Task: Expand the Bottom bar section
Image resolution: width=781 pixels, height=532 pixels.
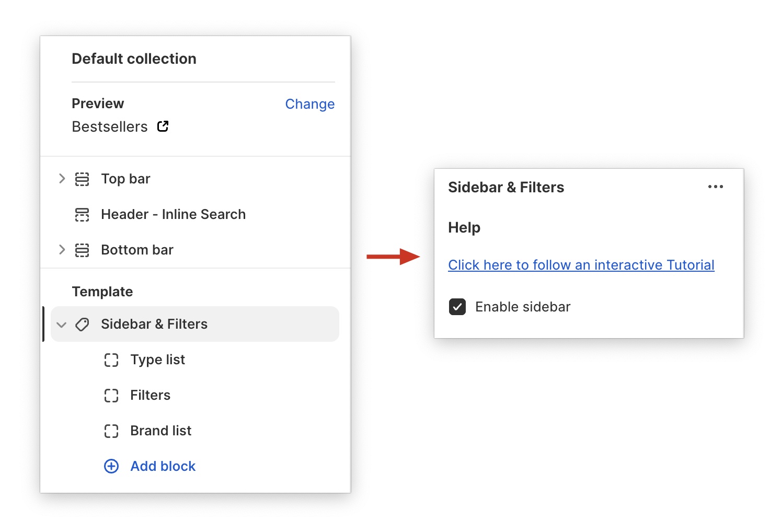Action: [62, 250]
